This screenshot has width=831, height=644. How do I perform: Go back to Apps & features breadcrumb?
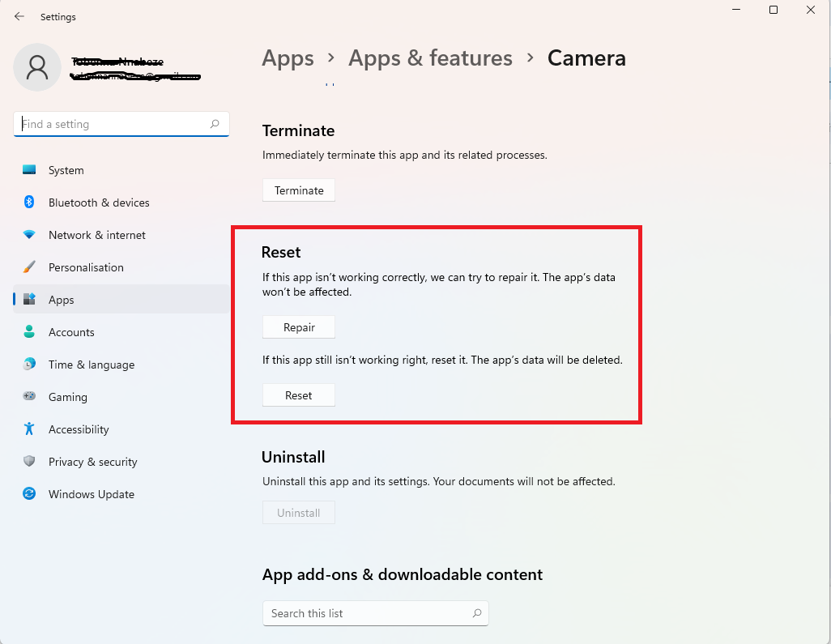pyautogui.click(x=430, y=58)
